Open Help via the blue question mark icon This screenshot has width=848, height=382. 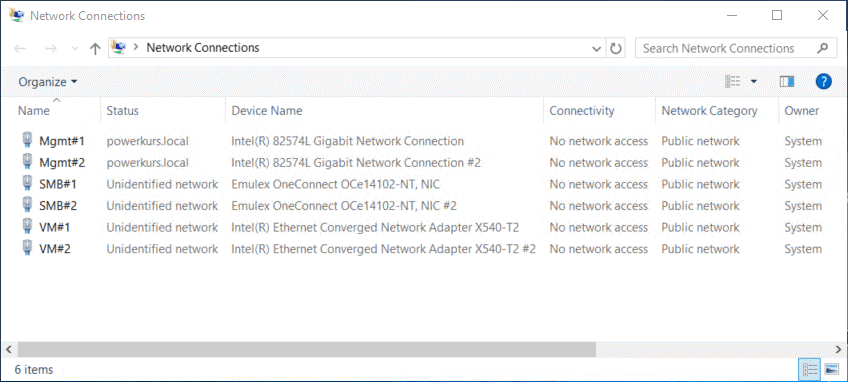(823, 82)
